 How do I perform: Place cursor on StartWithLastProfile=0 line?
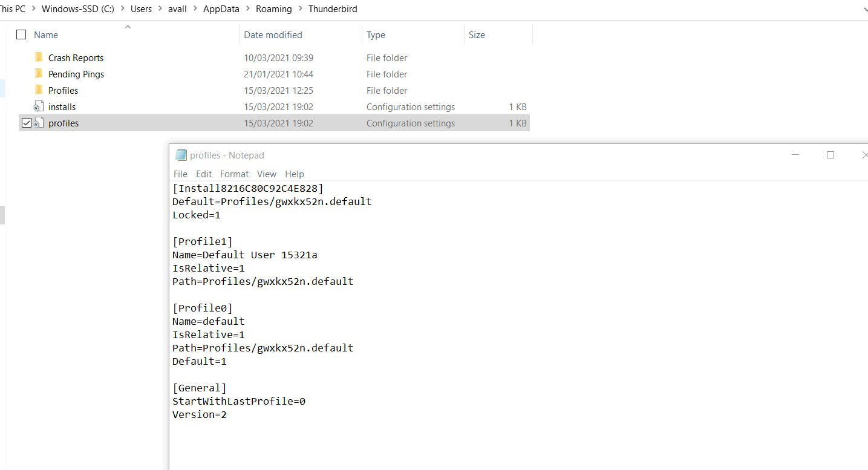click(x=239, y=401)
